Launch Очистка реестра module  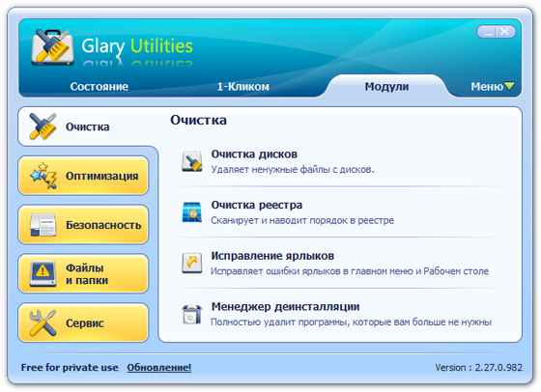pyautogui.click(x=256, y=205)
